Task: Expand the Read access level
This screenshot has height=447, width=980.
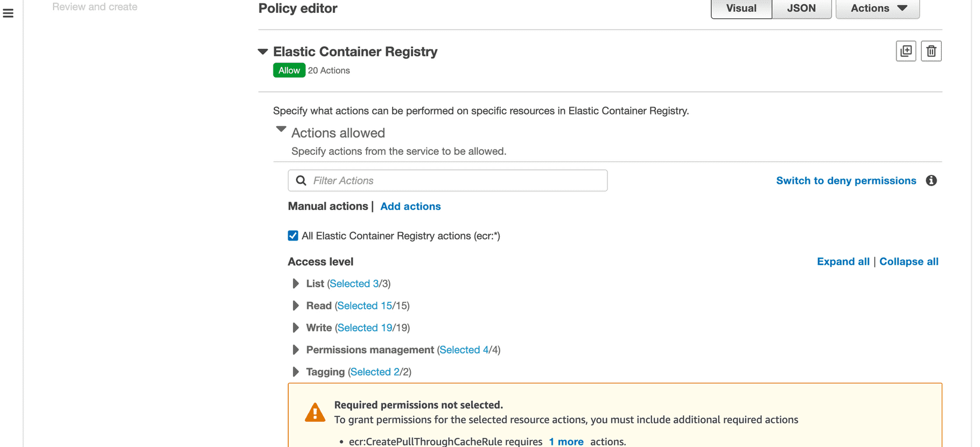Action: tap(295, 306)
